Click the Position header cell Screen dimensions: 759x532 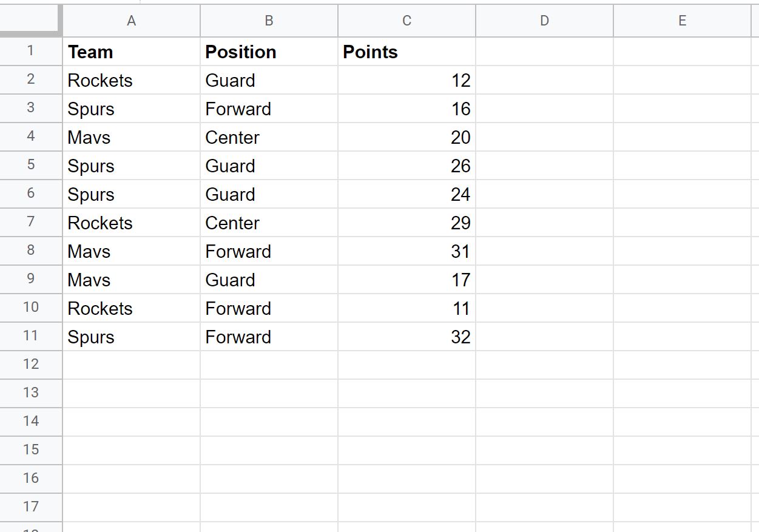[x=269, y=52]
